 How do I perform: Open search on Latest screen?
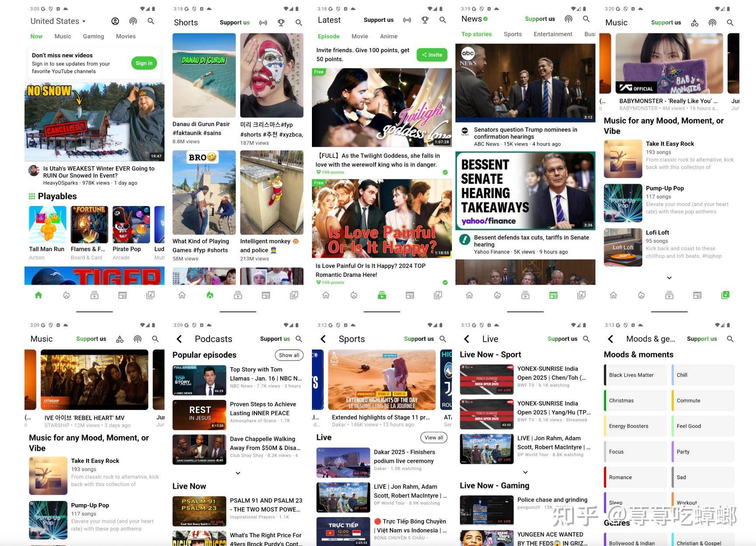click(443, 20)
